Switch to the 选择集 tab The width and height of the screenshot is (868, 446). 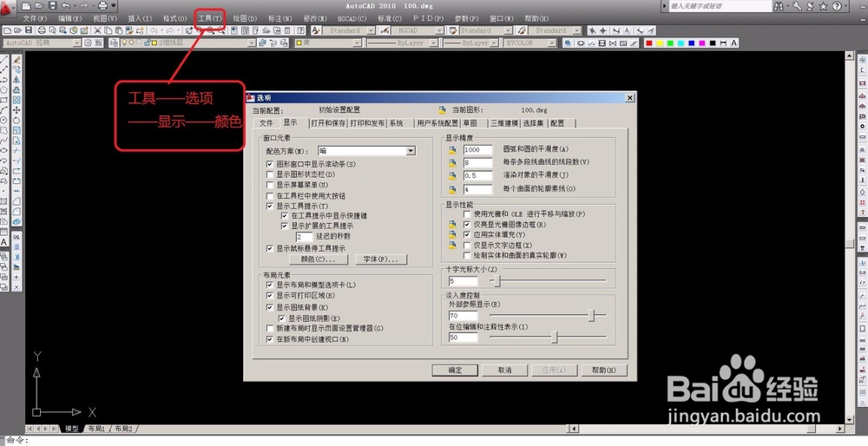tap(534, 123)
